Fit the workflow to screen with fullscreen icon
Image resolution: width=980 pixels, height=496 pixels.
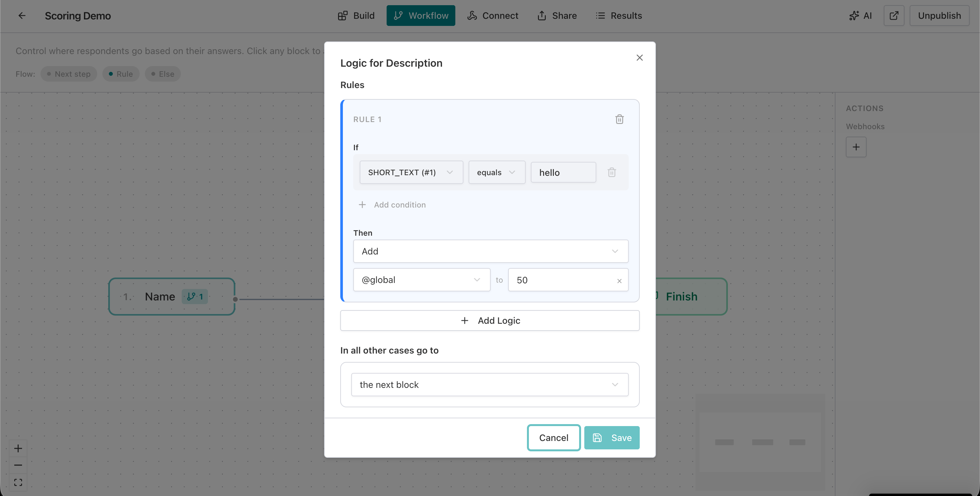pyautogui.click(x=18, y=482)
